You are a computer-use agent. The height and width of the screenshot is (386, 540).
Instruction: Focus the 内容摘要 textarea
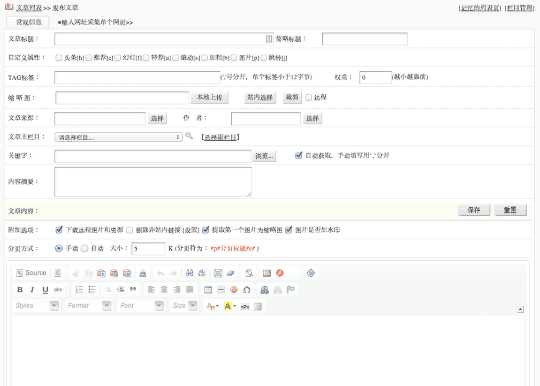pyautogui.click(x=153, y=182)
